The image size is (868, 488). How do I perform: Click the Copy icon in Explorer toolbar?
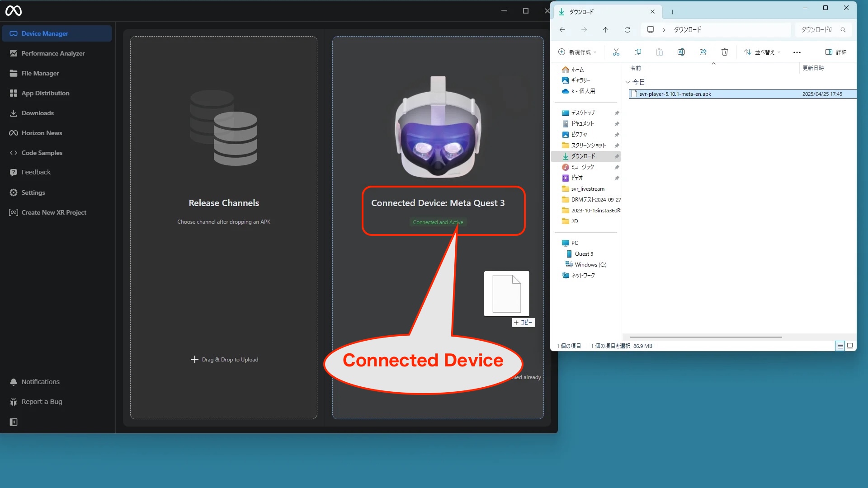click(637, 52)
